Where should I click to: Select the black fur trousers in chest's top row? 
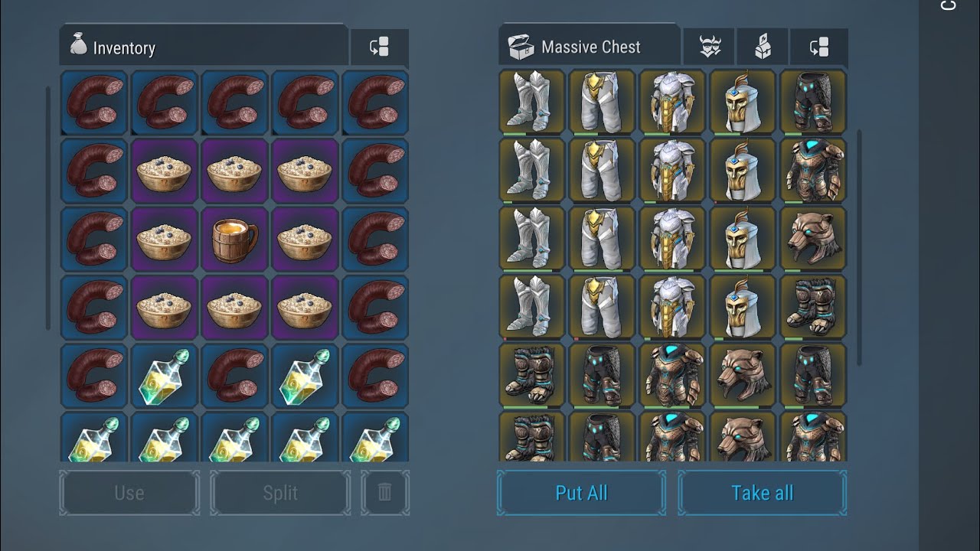pos(813,103)
